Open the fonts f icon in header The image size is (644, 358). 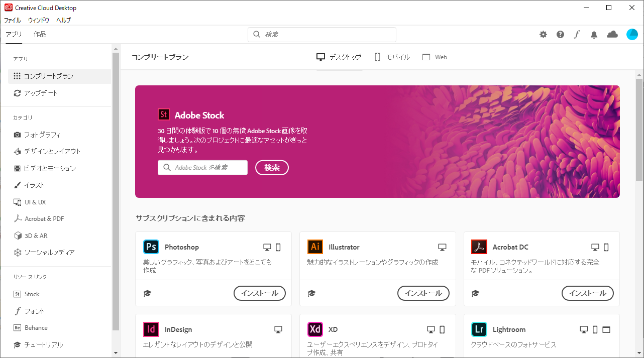click(x=577, y=35)
